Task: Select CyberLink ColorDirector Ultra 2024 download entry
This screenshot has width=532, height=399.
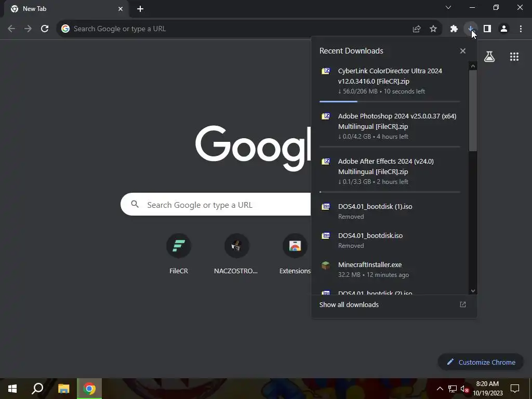Action: pos(390,82)
